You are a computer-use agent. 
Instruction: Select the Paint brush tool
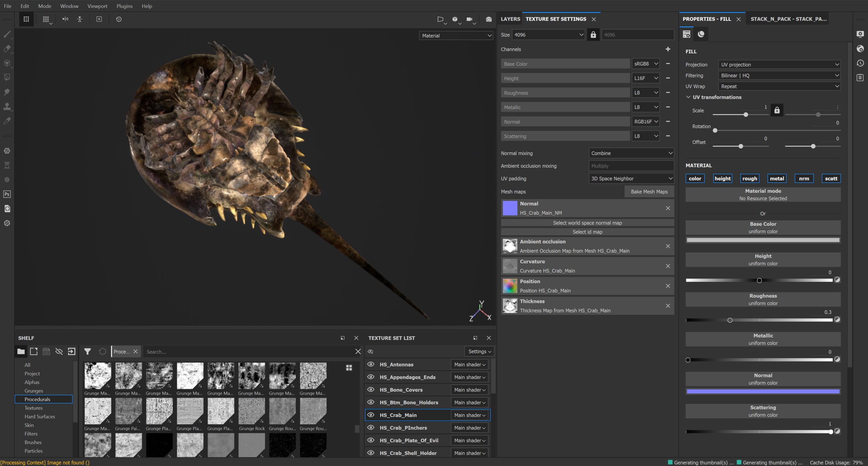point(7,34)
